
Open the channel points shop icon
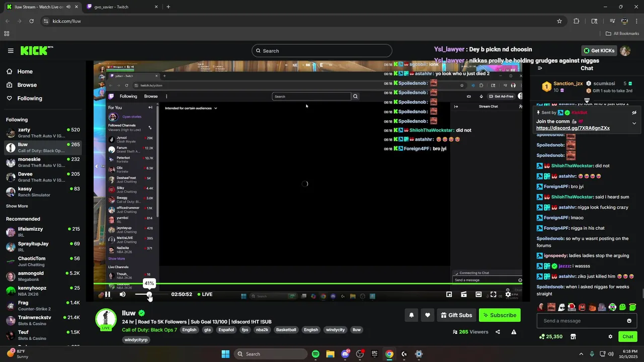pyautogui.click(x=573, y=337)
